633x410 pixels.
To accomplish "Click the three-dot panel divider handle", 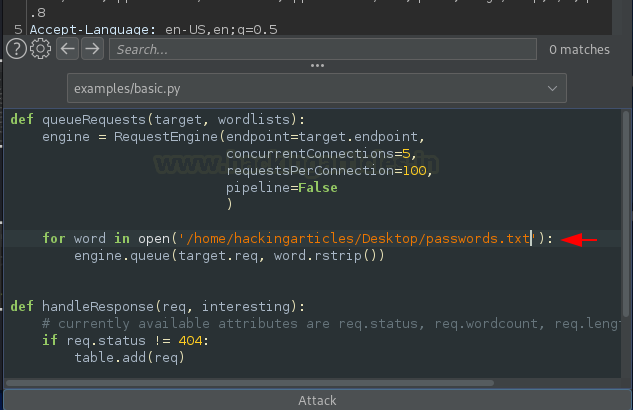I will pyautogui.click(x=317, y=65).
